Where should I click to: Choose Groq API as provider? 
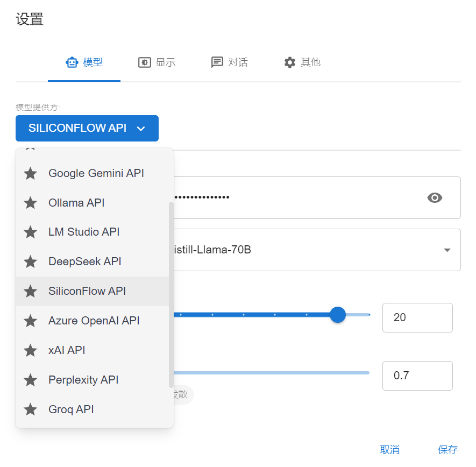[93, 409]
